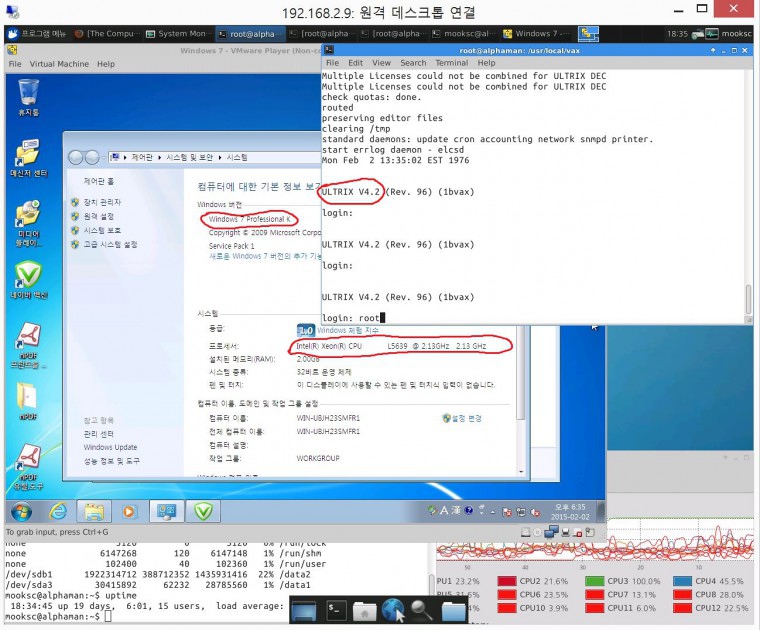Open Windows Media Player taskbar icon
This screenshot has width=760, height=630.
tap(129, 511)
